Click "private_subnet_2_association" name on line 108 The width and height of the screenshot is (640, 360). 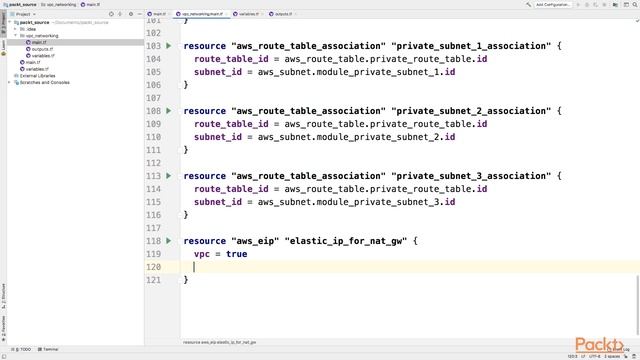pos(471,111)
